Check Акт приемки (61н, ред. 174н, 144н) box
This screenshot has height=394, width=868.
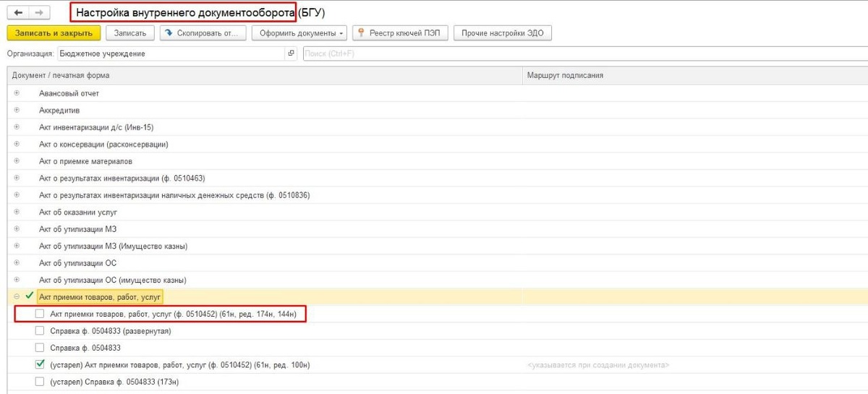40,314
